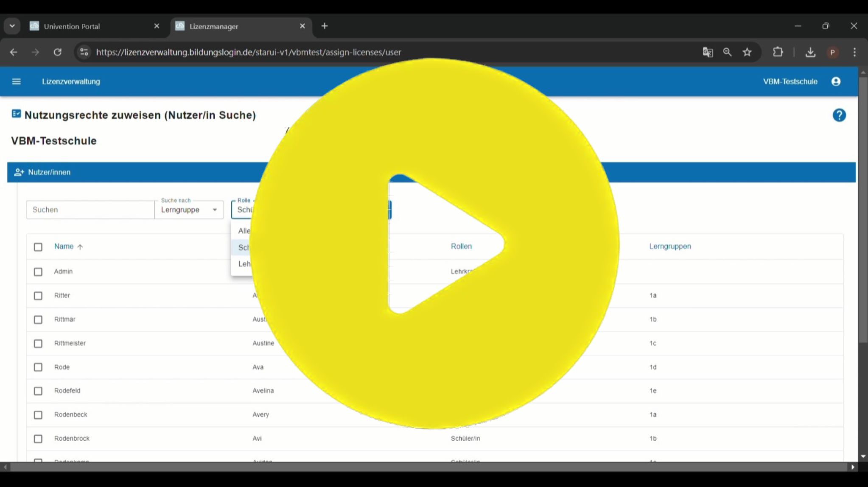This screenshot has width=868, height=487.
Task: Open the hamburger navigation menu
Action: 16,81
